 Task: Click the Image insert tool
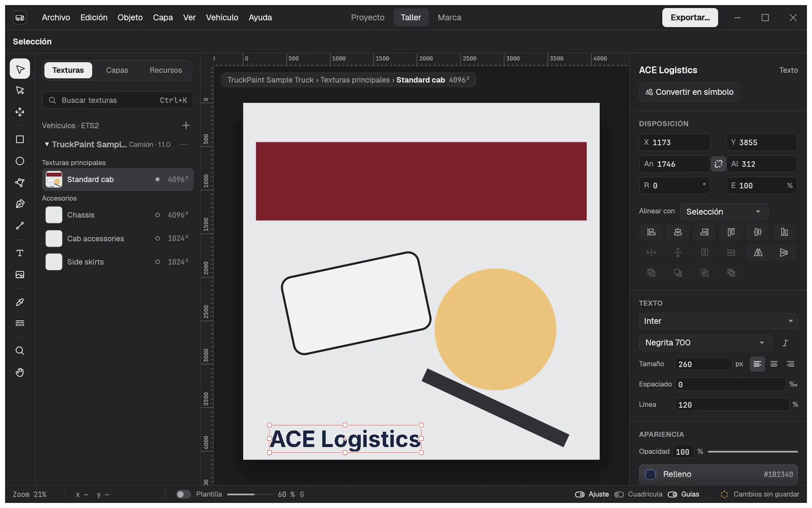tap(20, 274)
